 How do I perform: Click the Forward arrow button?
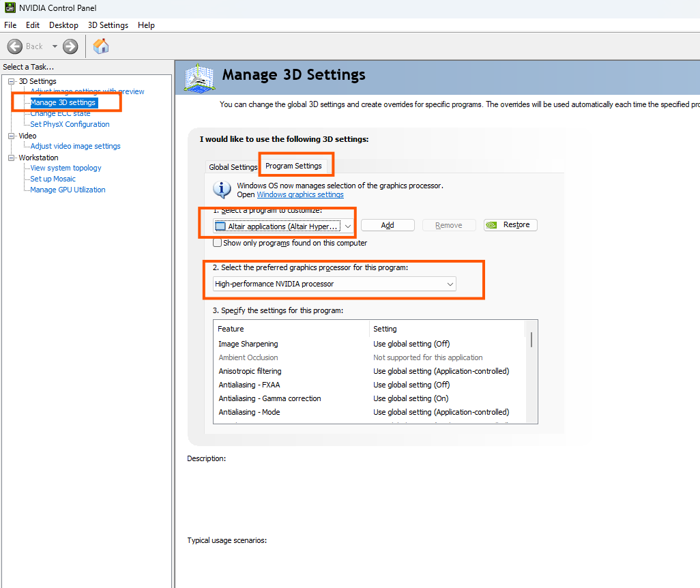coord(70,46)
